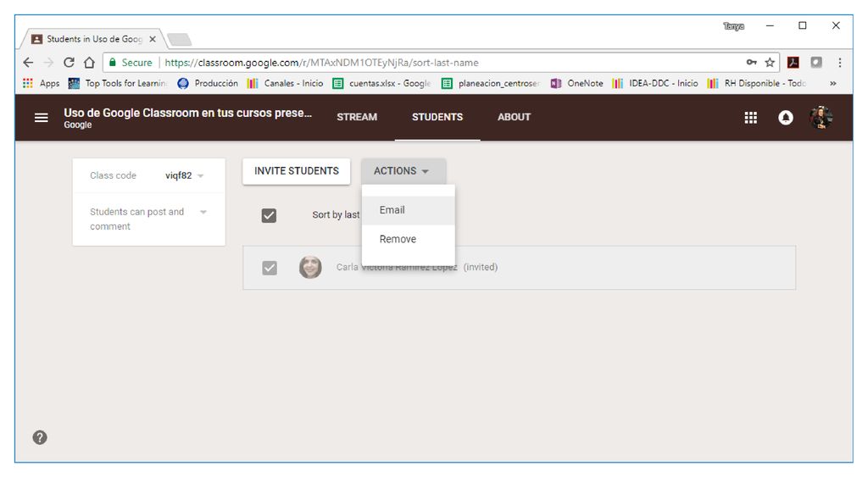Switch to the STREAM tab
This screenshot has height=488, width=868.
(x=357, y=117)
